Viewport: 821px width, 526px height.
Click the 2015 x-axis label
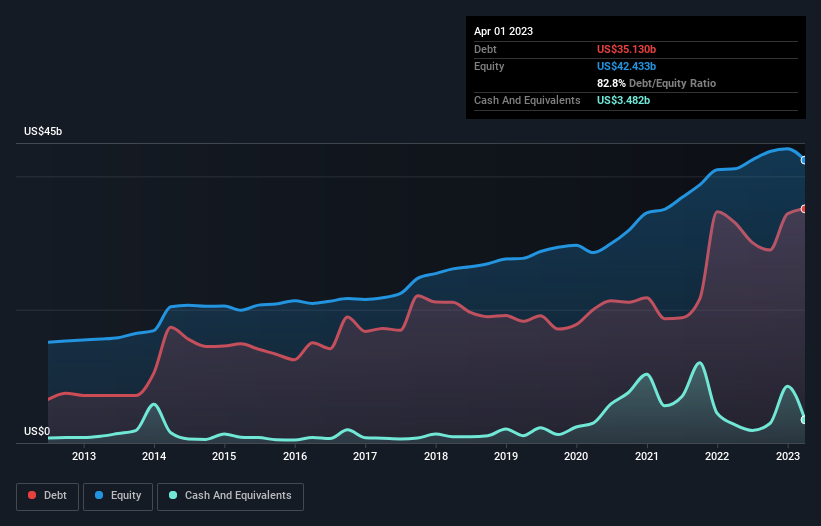pyautogui.click(x=224, y=456)
